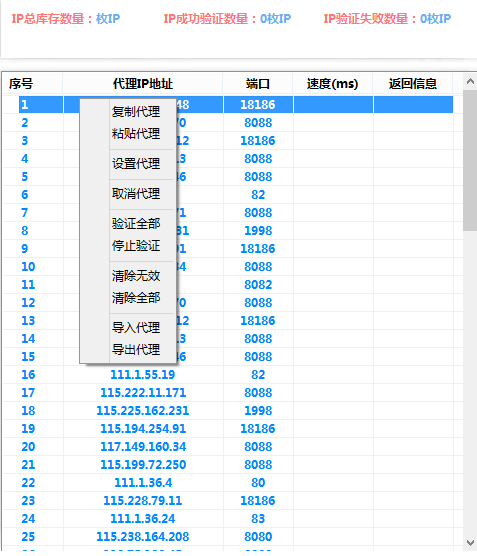Sort by the 代理IP地址 column header
The image size is (477, 556).
tap(143, 84)
